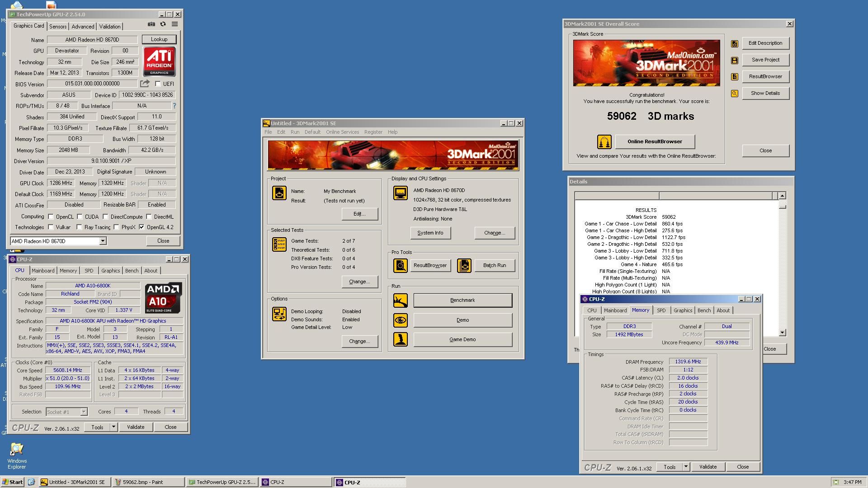Open GPU-Z hamburger menu icon

pyautogui.click(x=175, y=24)
